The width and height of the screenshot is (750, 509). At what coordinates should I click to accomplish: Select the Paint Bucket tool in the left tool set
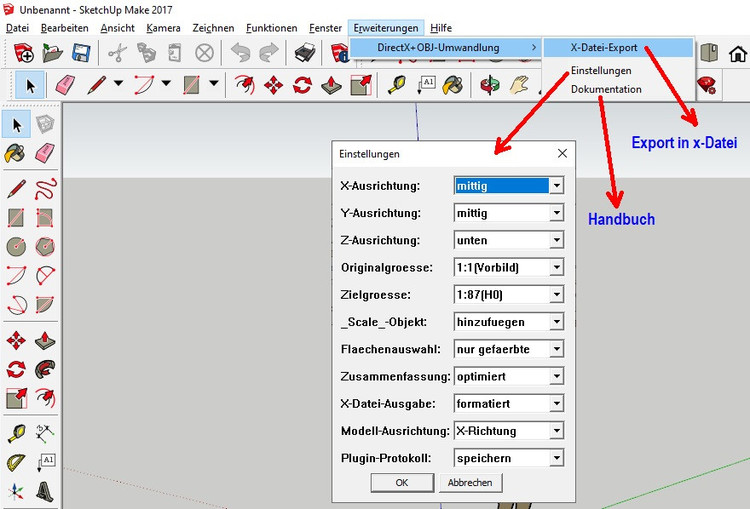tap(15, 154)
